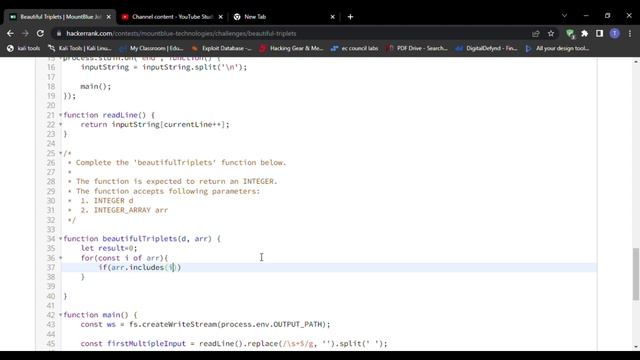Click the scrollbar down arrow

pyautogui.click(x=636, y=347)
